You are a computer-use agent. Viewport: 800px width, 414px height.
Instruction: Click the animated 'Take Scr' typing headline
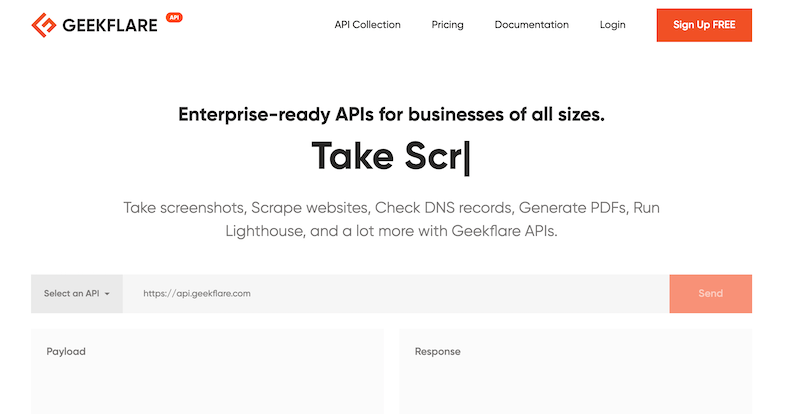(x=385, y=157)
